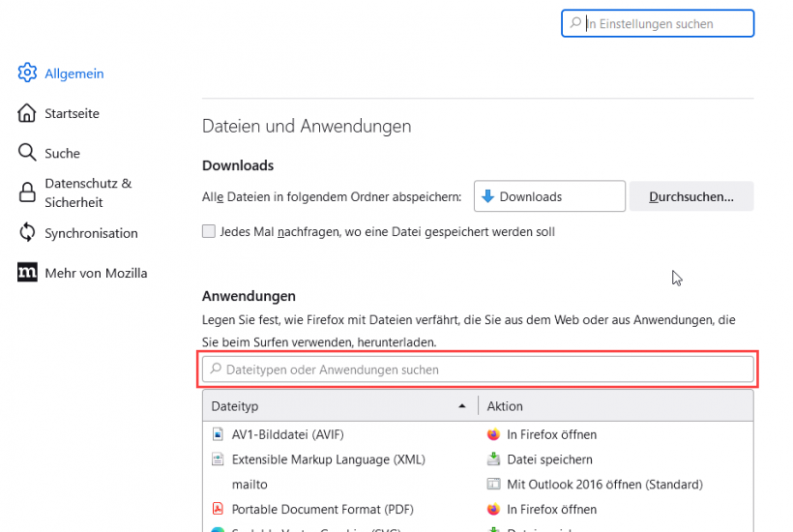This screenshot has height=532, width=793.
Task: Click the Suche magnifier icon in sidebar
Action: (27, 152)
